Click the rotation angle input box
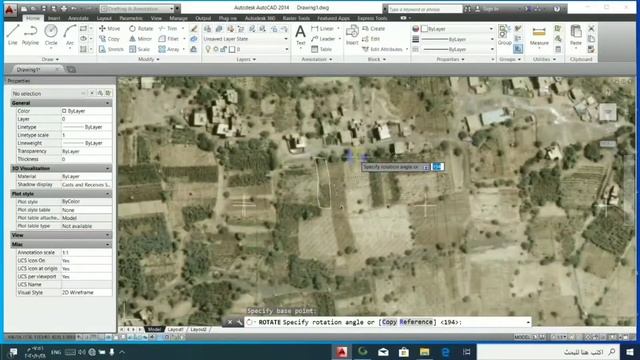 pyautogui.click(x=438, y=167)
